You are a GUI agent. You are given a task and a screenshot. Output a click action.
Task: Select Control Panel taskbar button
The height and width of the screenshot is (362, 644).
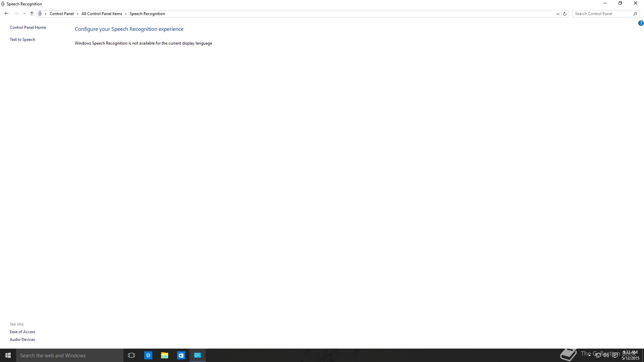[x=198, y=355]
